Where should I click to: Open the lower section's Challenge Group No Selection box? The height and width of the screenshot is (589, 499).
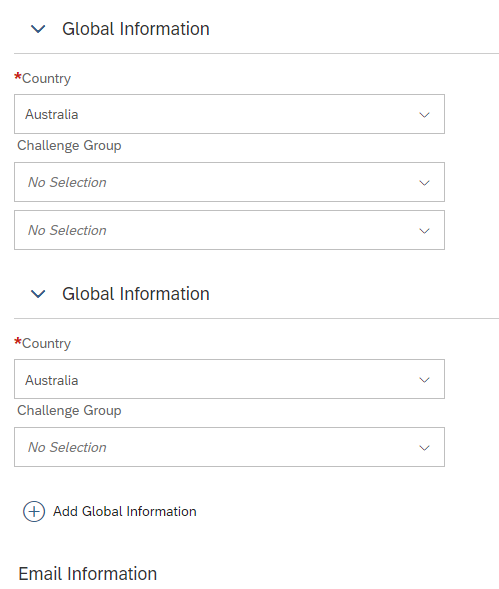tap(229, 447)
